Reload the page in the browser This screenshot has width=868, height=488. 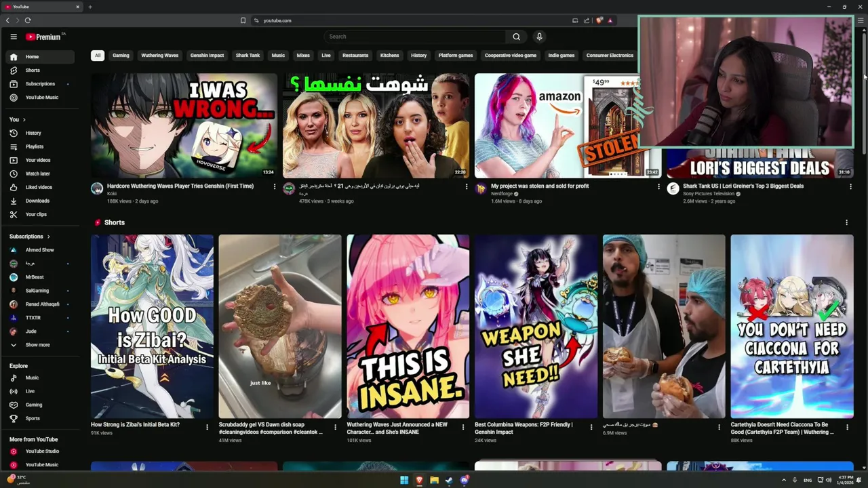click(28, 20)
